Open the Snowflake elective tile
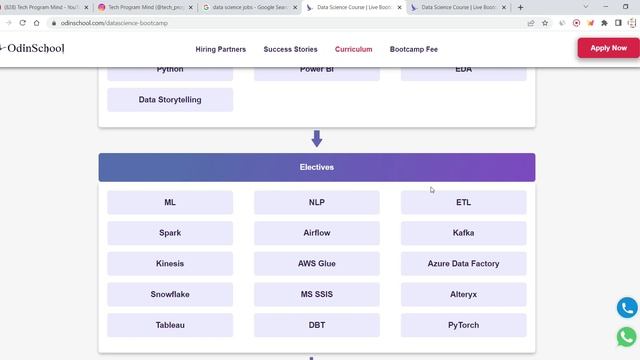This screenshot has height=360, width=640. tap(170, 294)
